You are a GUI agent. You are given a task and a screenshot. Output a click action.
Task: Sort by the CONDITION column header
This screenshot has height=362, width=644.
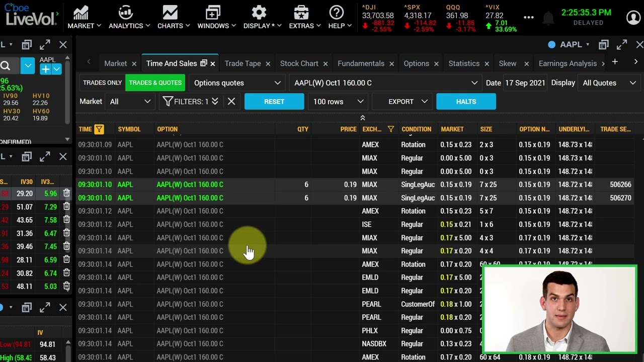click(x=416, y=129)
